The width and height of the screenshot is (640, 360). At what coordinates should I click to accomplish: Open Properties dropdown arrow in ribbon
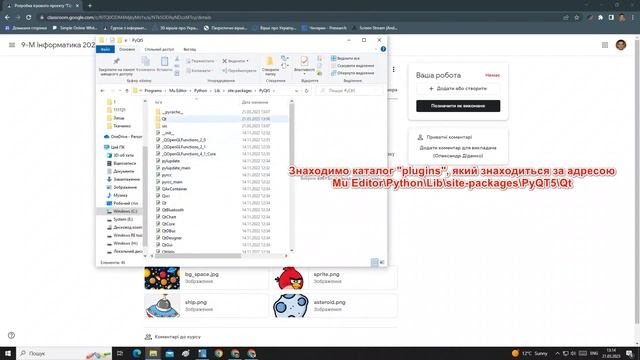tap(304, 74)
